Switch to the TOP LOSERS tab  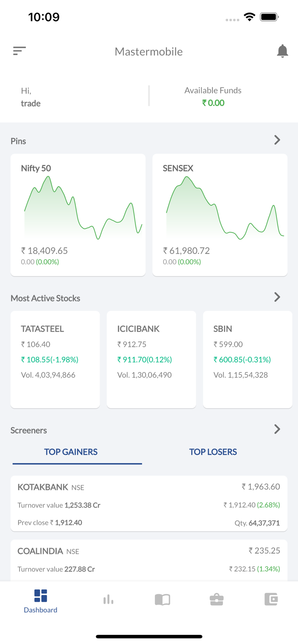(213, 452)
